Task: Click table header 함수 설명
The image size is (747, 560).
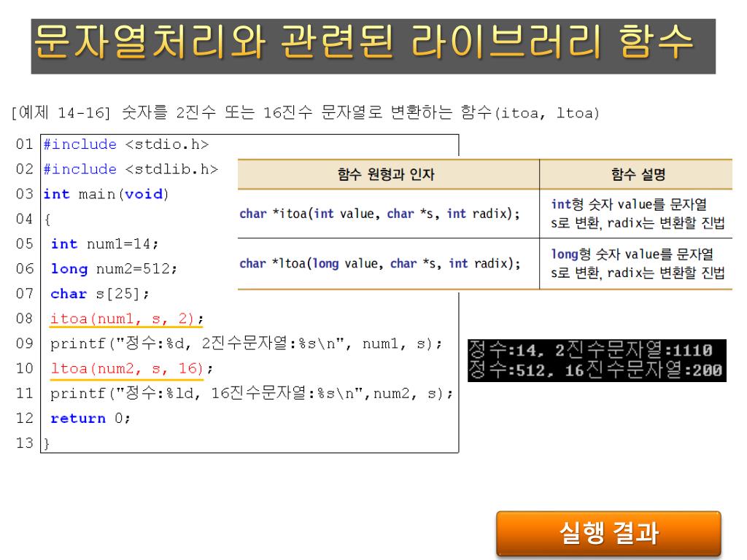Action: tap(638, 174)
